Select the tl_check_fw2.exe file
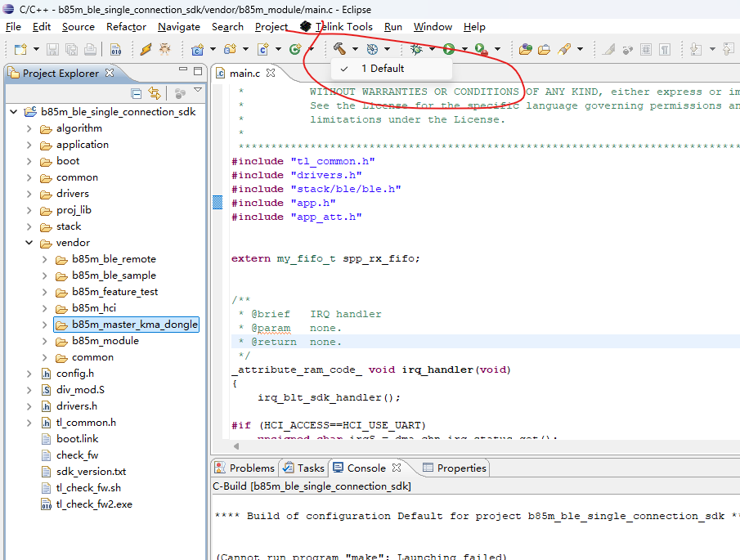The image size is (740, 560). (x=94, y=504)
